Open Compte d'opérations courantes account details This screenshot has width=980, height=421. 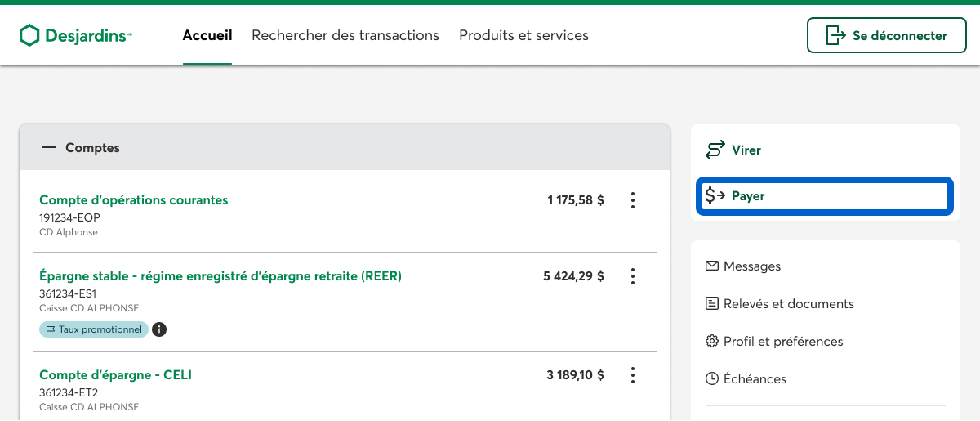click(x=134, y=200)
